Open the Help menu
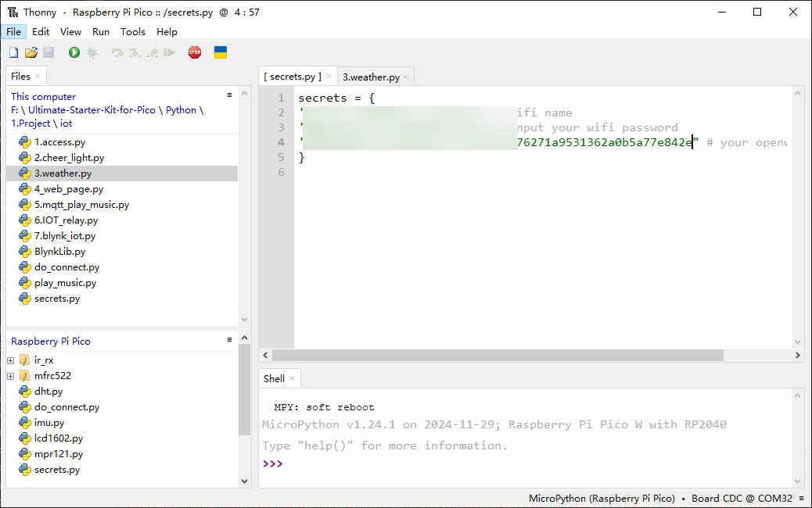Screen dimensions: 812x508 (167, 31)
